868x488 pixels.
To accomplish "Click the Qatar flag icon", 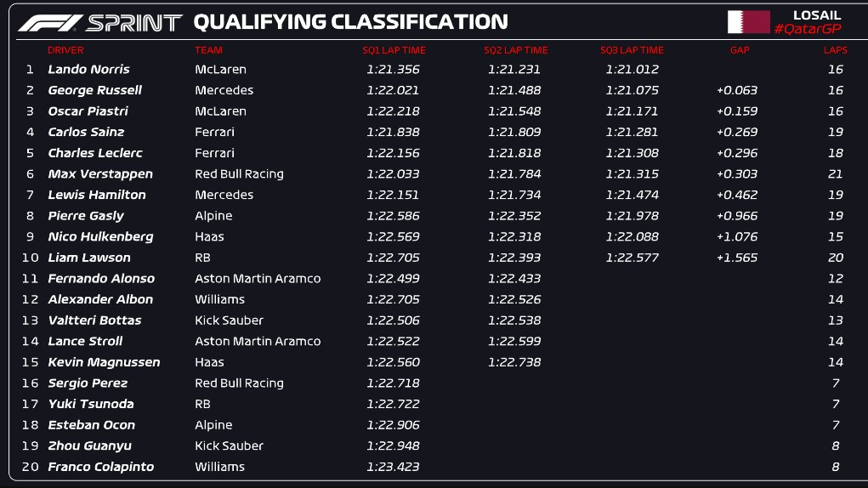I will pyautogui.click(x=748, y=22).
